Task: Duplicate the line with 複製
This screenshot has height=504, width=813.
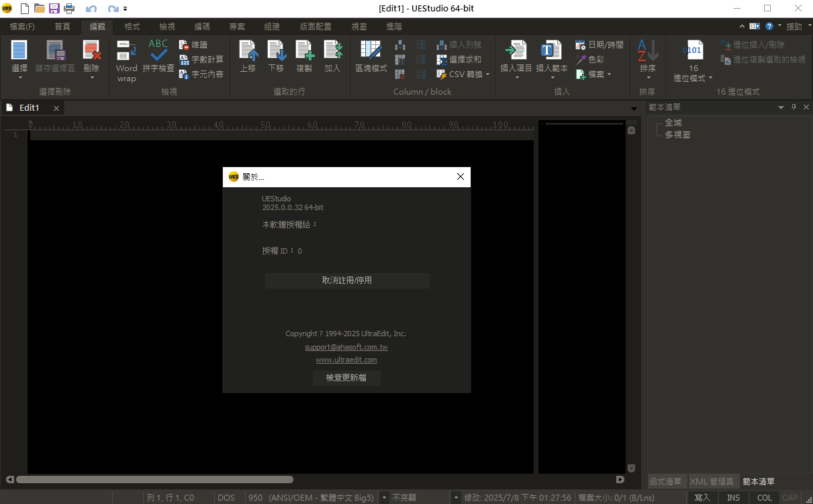Action: pos(304,56)
